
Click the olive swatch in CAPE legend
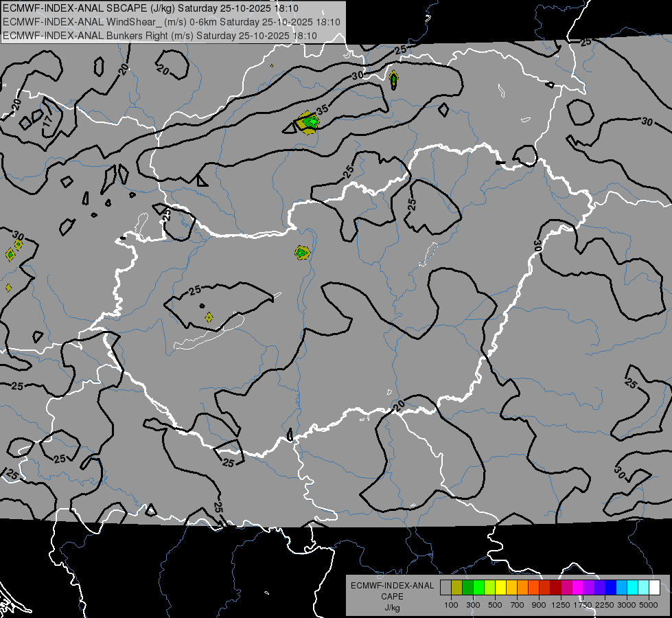tap(457, 587)
